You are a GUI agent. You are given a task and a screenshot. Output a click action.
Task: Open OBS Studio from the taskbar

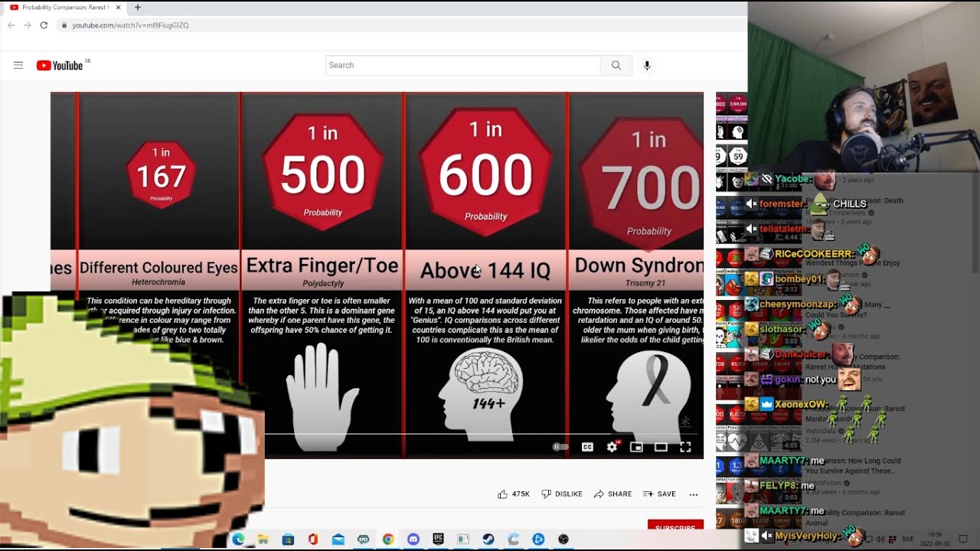tap(563, 540)
